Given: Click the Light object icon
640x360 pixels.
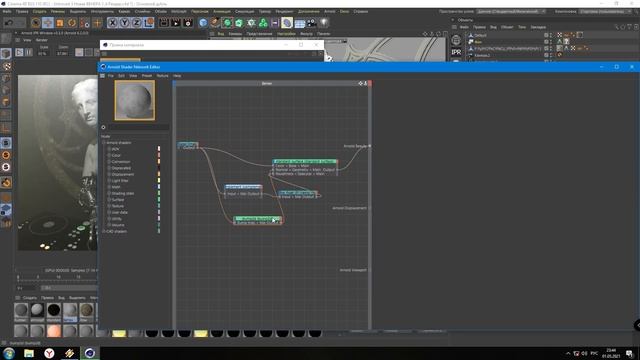Looking at the screenshot, I should 324,23.
